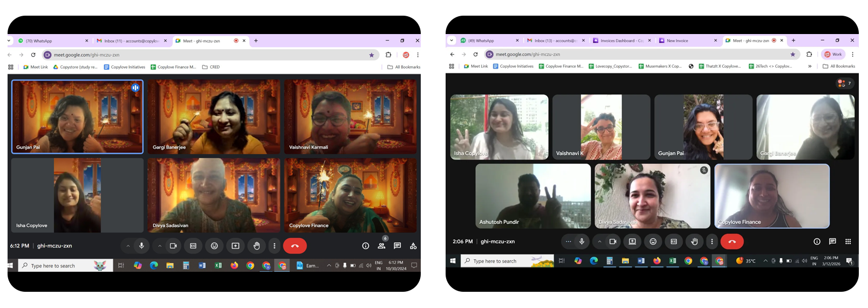868x308 pixels.
Task: Switch to the Invoices Dashboard browser tab
Action: click(622, 41)
